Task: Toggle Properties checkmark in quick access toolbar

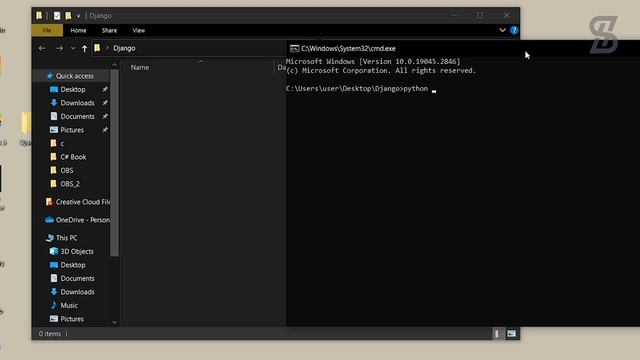Action: pyautogui.click(x=57, y=16)
